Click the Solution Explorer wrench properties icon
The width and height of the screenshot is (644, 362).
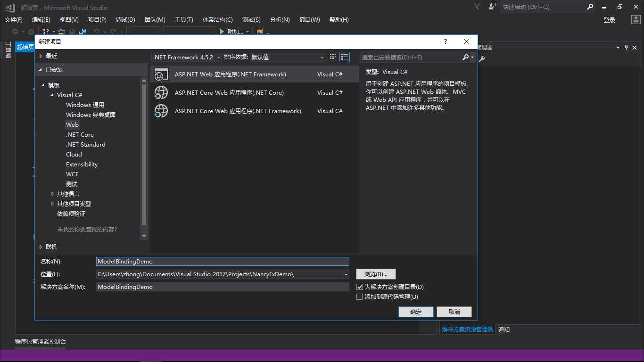click(481, 59)
